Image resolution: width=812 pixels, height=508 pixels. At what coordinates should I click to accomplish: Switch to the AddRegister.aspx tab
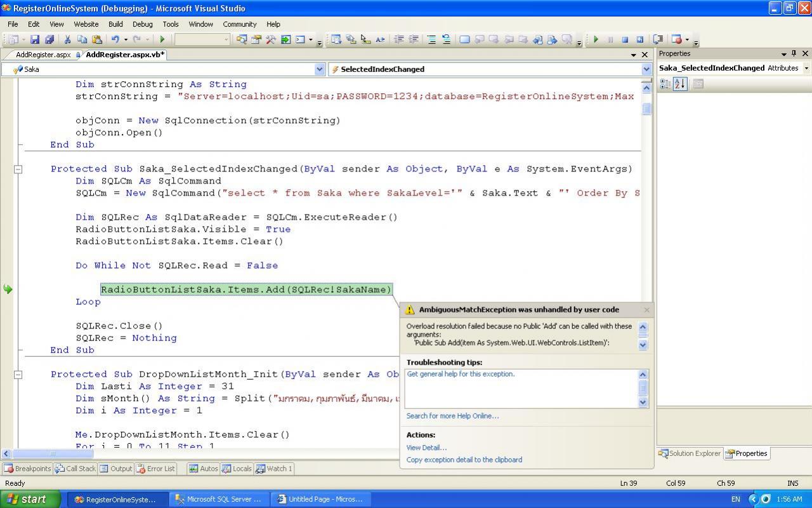point(43,55)
